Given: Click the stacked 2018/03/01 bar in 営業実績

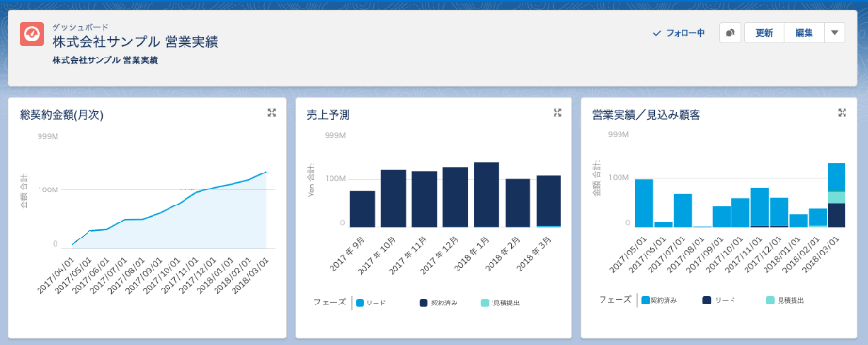Looking at the screenshot, I should click(x=837, y=195).
